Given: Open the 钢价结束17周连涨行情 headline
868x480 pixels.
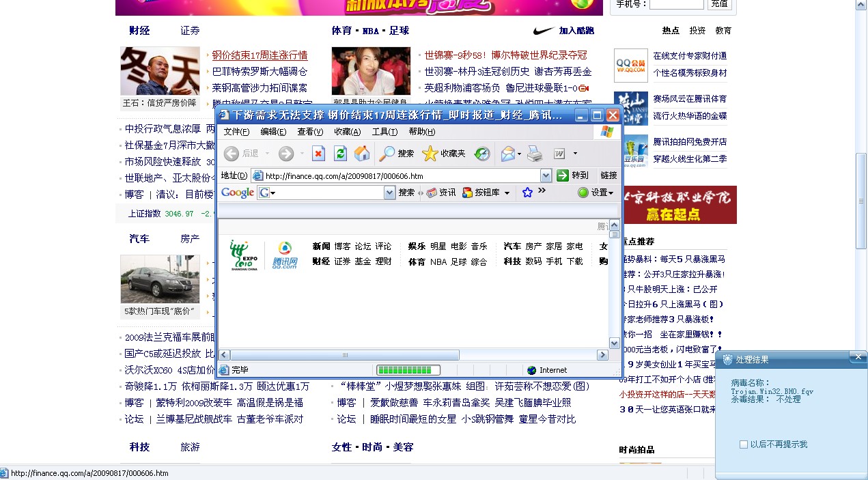Looking at the screenshot, I should tap(260, 55).
